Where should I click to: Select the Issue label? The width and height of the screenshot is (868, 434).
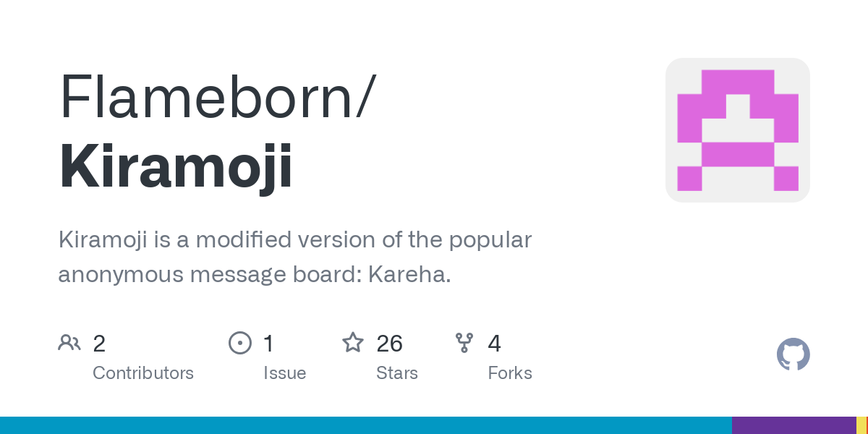tap(284, 373)
